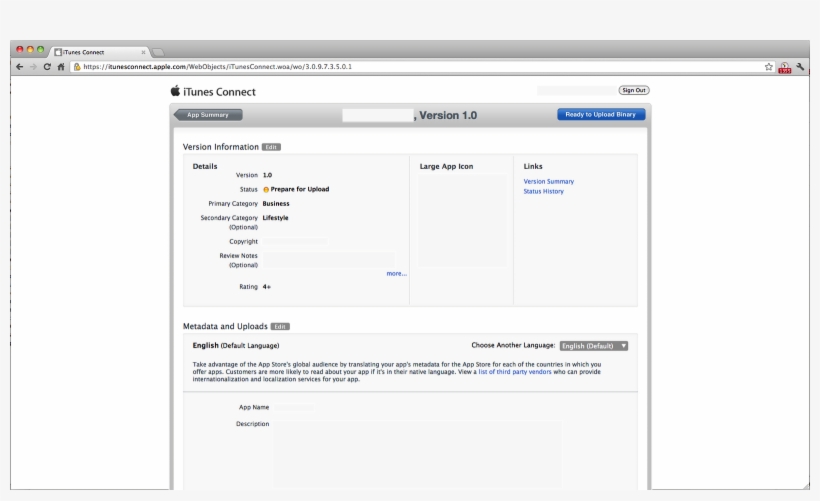
Task: Edit the Metadata and Uploads section
Action: coord(280,327)
